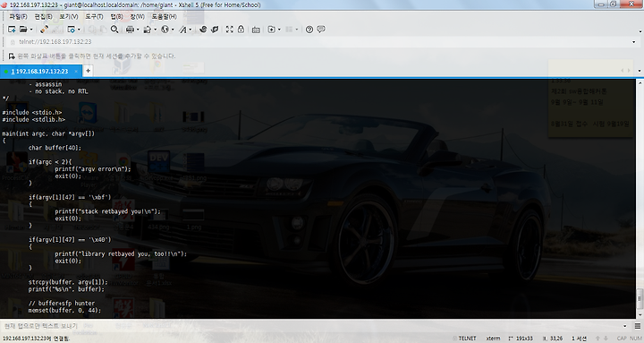Toggle full screen mode icon
The image size is (644, 343).
point(230,30)
